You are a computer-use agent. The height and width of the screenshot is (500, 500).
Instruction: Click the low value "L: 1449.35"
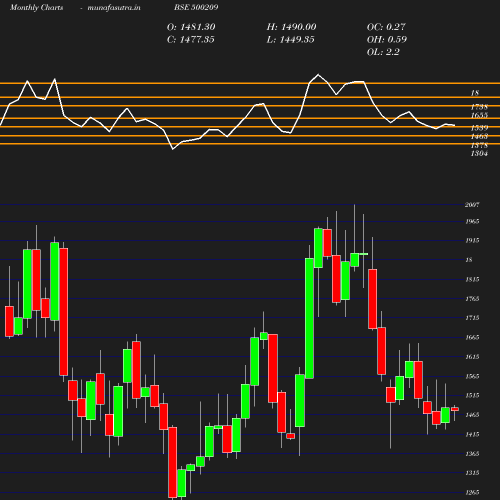coord(290,40)
